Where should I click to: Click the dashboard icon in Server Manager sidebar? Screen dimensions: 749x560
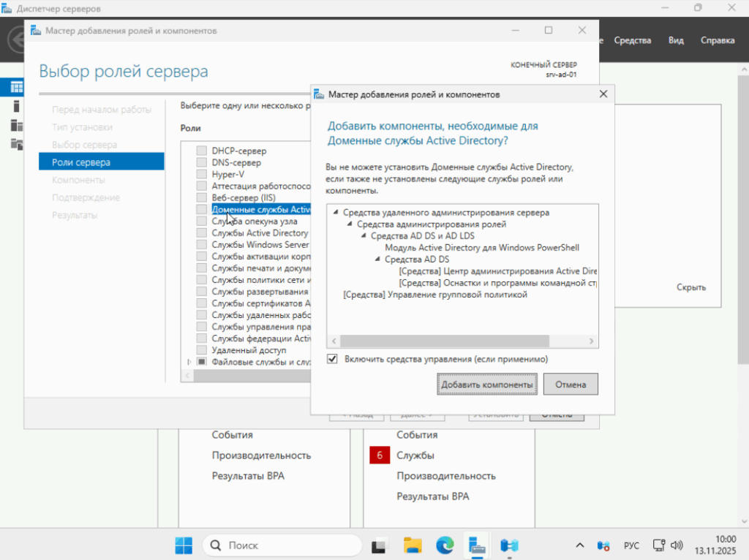tap(16, 88)
